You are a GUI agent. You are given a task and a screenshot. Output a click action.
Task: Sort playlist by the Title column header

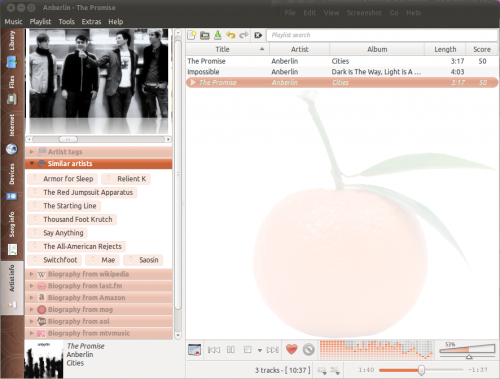coord(227,49)
